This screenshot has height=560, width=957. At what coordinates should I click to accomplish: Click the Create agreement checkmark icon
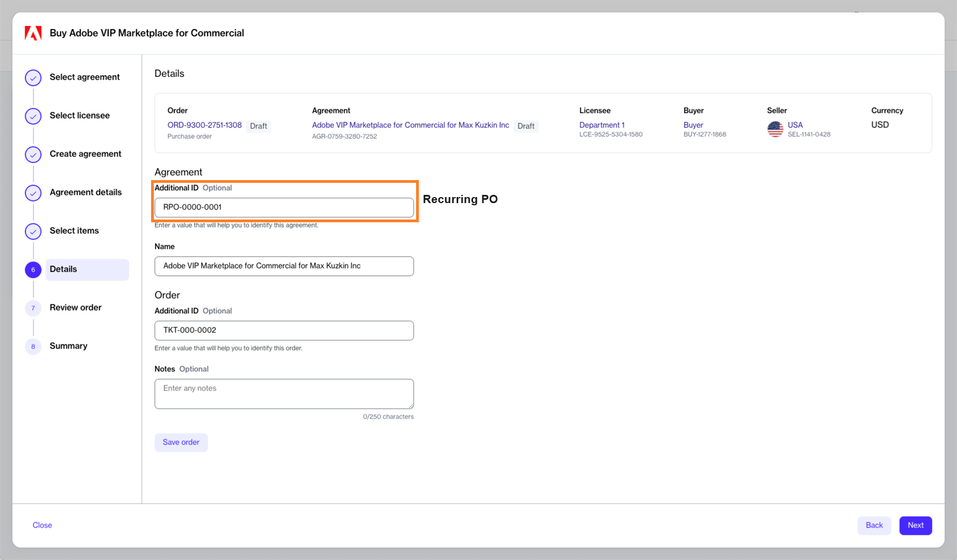[x=33, y=154]
